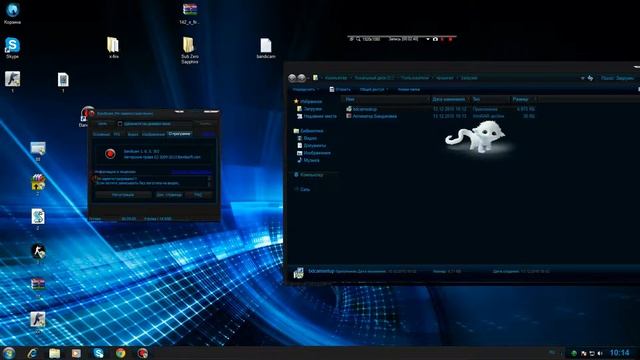This screenshot has height=360, width=640.
Task: Click the volume icon in the system tray
Action: pyautogui.click(x=600, y=353)
